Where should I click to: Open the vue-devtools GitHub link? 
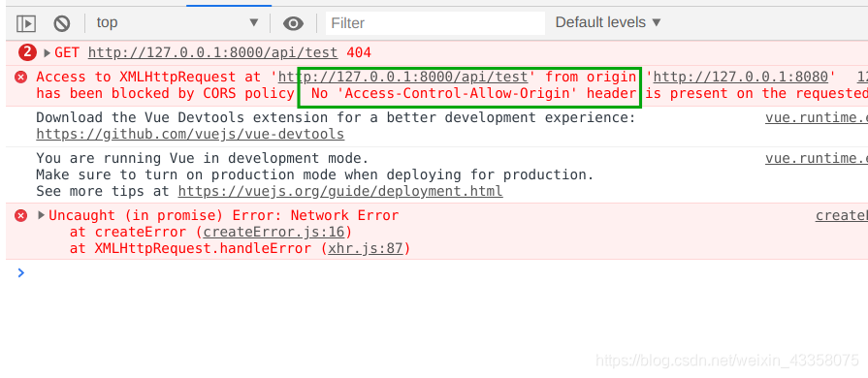[x=190, y=135]
